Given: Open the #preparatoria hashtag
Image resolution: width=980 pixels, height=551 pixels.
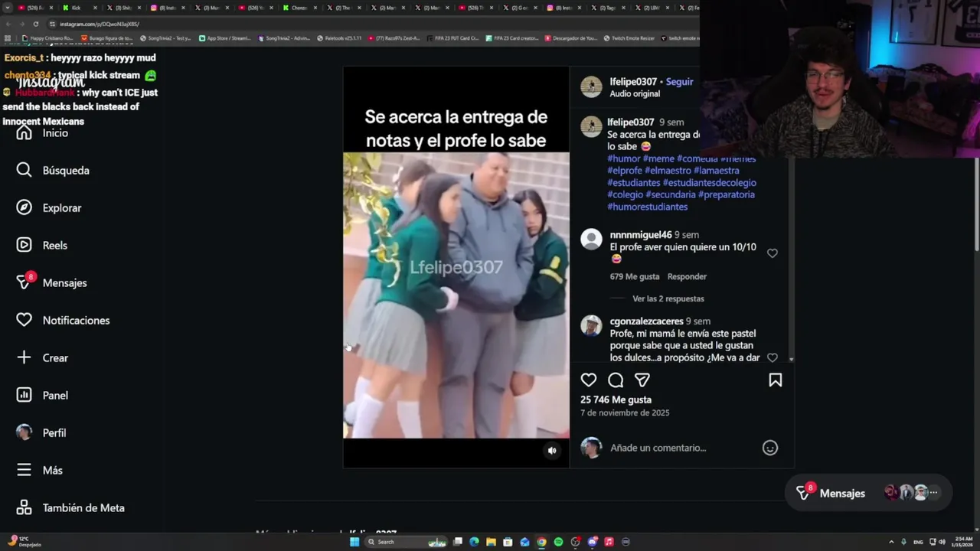Looking at the screenshot, I should coord(727,194).
